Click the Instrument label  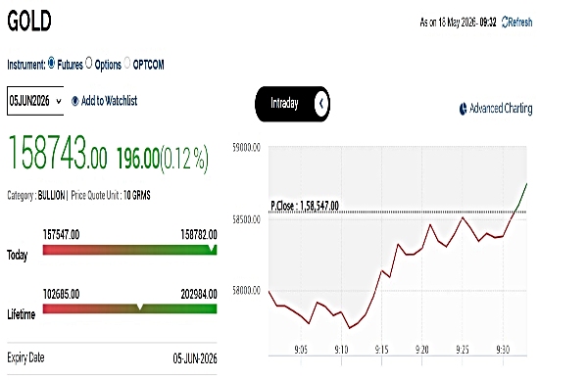pos(25,65)
